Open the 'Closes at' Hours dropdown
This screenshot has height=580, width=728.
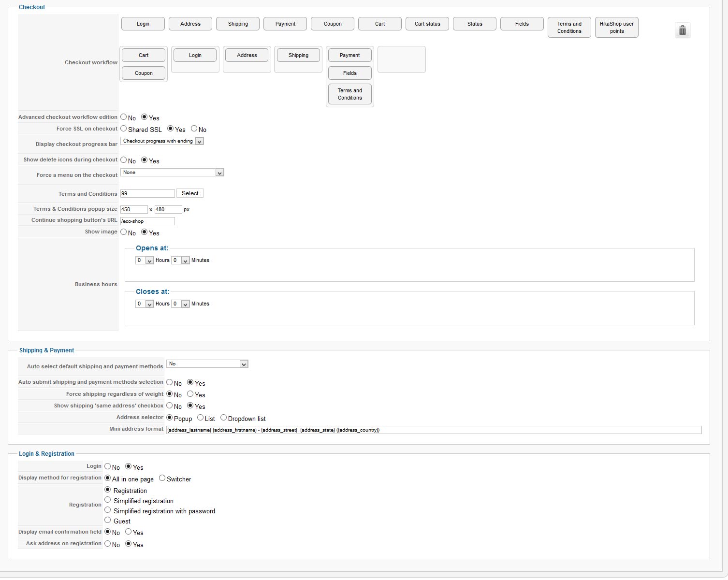coord(145,304)
